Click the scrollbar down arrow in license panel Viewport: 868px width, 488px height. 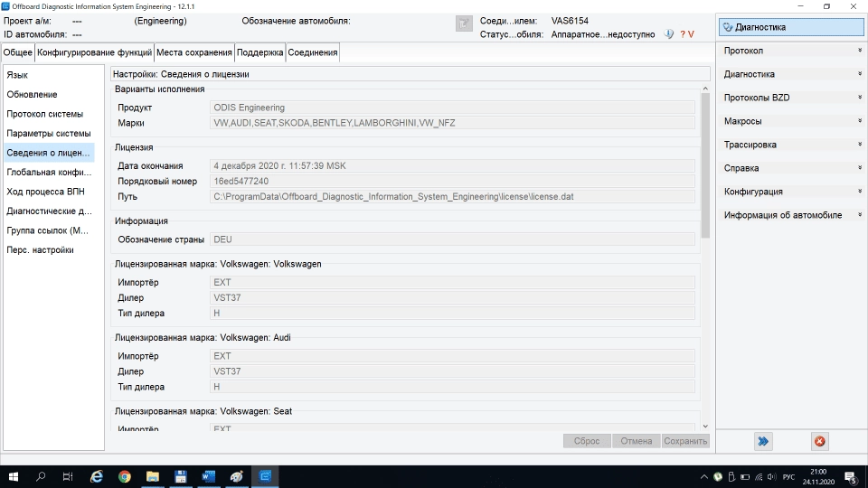(x=705, y=426)
